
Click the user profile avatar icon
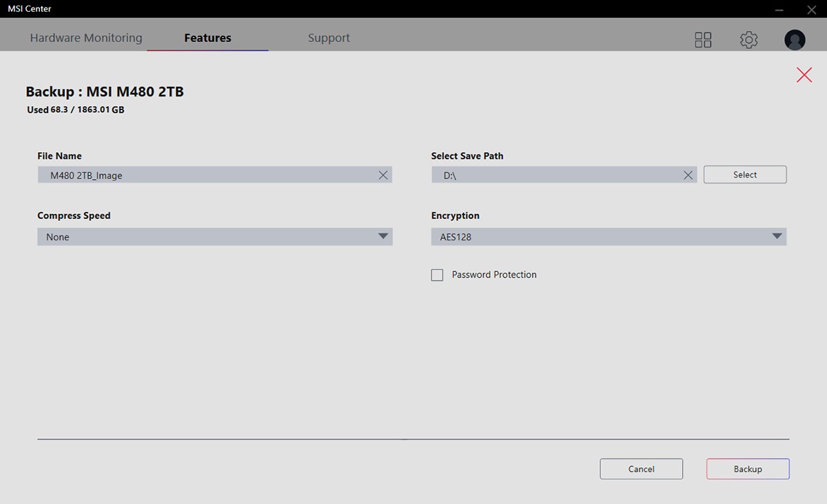coord(795,40)
